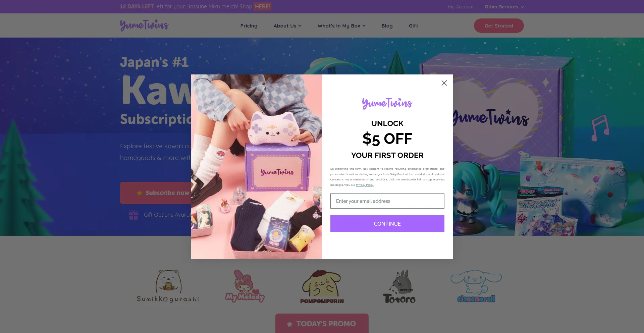Open the Privacy Policy link
Screen dimensions: 644x333
(x=365, y=185)
